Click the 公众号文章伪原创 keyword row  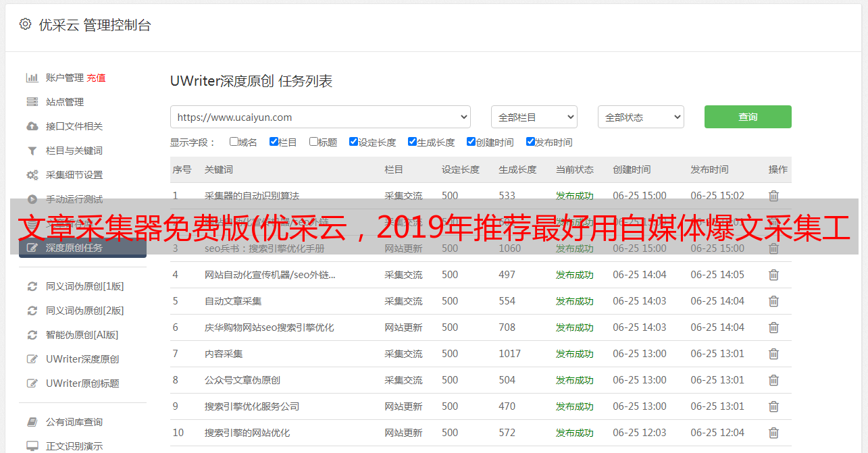point(242,380)
